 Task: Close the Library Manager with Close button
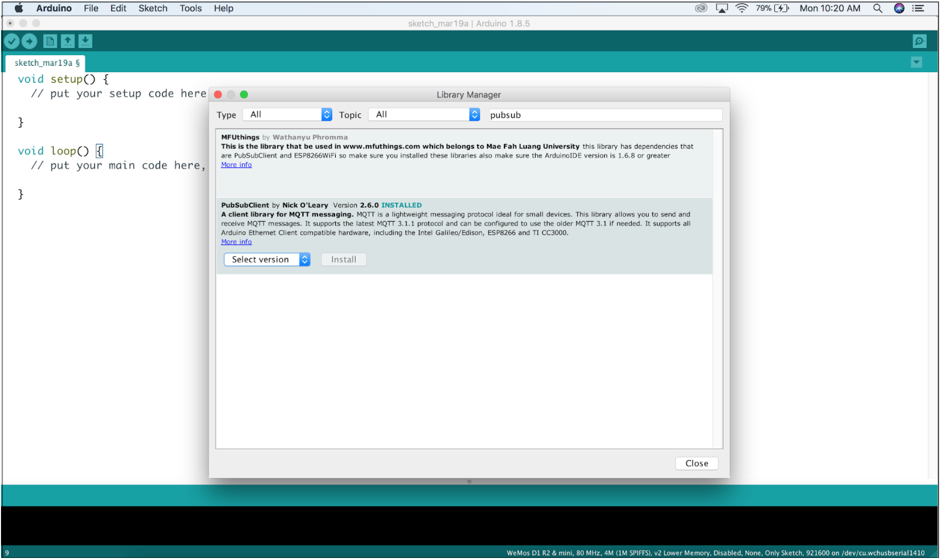coord(696,463)
